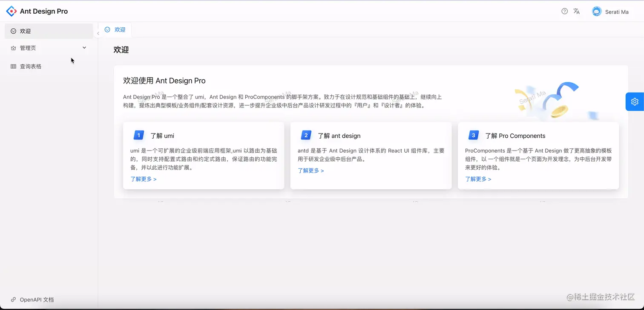Click the 了解 Pro Components card title

[x=515, y=136]
